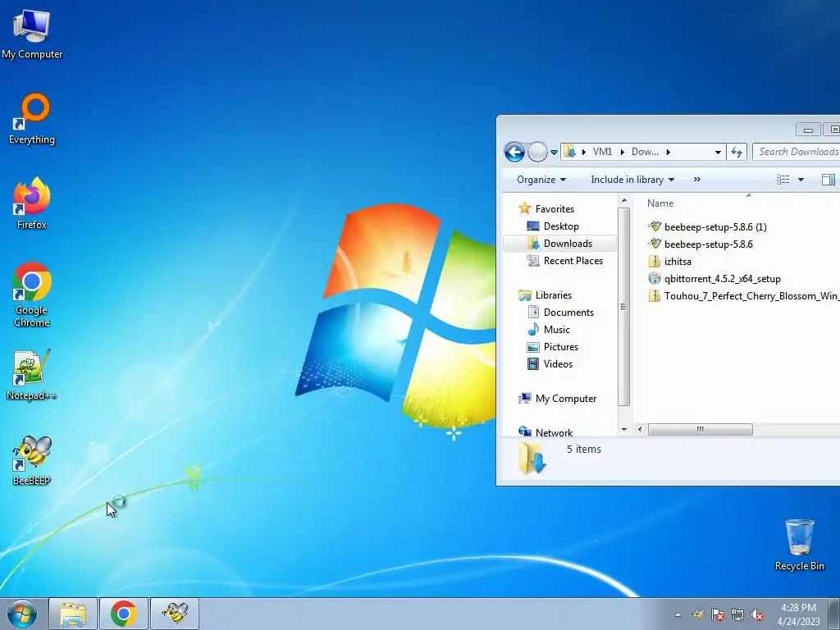Select the Everything desktop shortcut
The height and width of the screenshot is (630, 840).
click(x=32, y=119)
